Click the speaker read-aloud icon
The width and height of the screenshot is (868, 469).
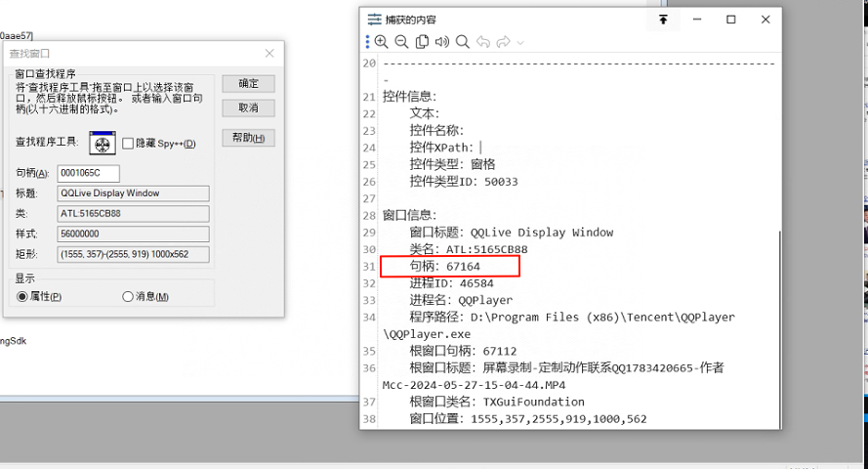(441, 42)
